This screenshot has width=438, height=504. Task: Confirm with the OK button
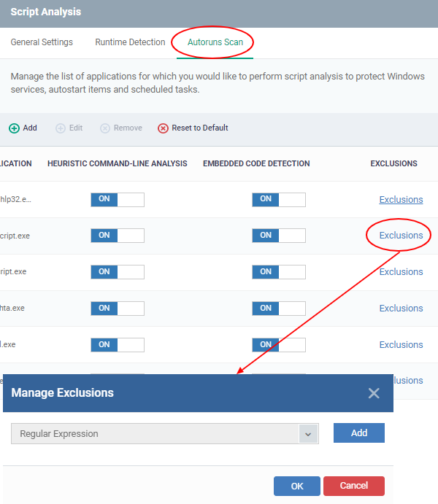297,486
